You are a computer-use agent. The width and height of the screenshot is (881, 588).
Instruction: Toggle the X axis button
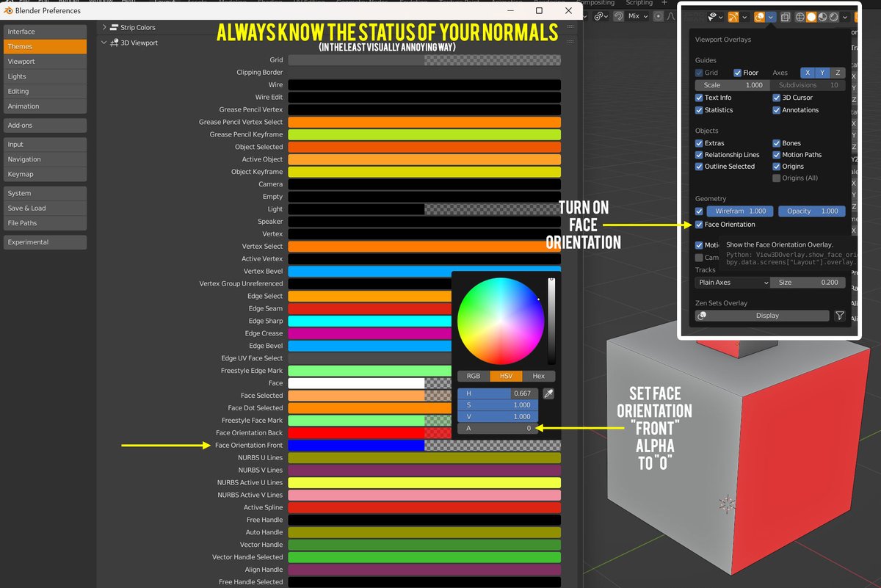point(807,73)
